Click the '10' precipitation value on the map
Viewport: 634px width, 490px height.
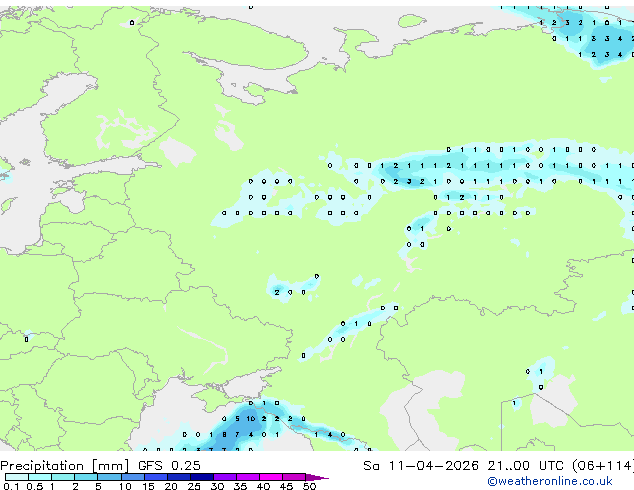tap(251, 418)
